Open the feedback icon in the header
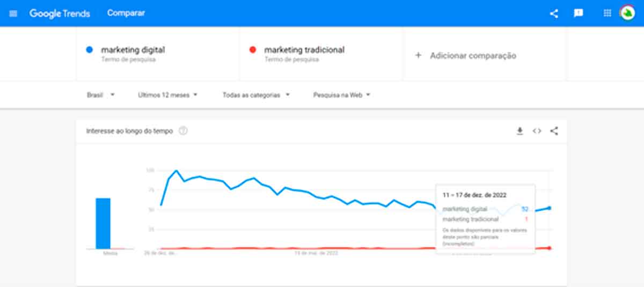Image resolution: width=644 pixels, height=287 pixels. coord(579,13)
